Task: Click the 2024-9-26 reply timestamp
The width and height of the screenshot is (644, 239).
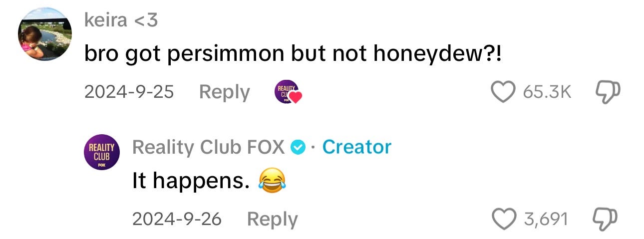Action: [177, 219]
